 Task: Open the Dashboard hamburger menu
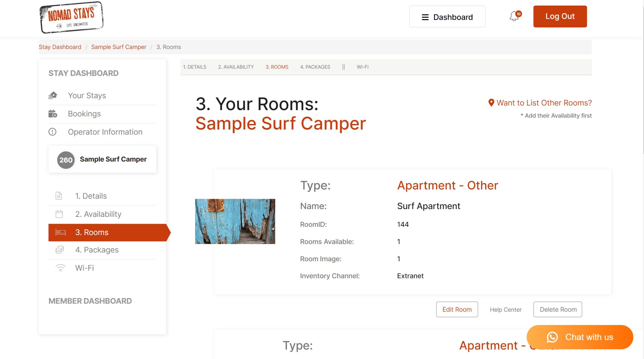[447, 17]
